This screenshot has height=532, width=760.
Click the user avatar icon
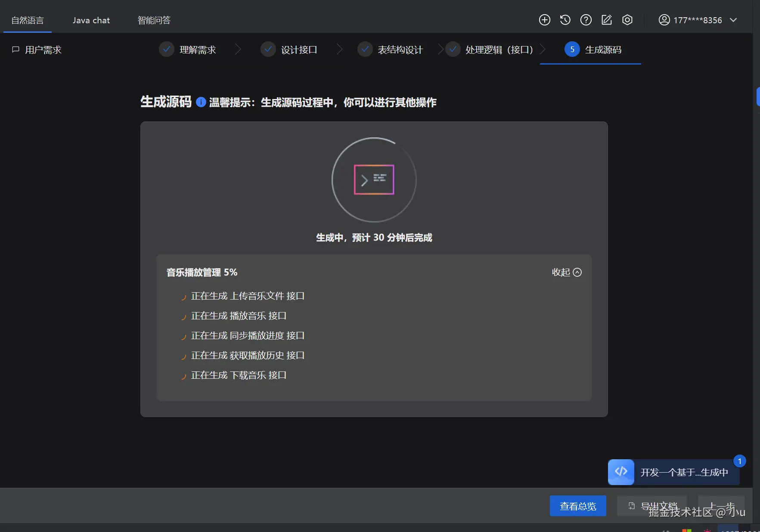[x=664, y=20]
